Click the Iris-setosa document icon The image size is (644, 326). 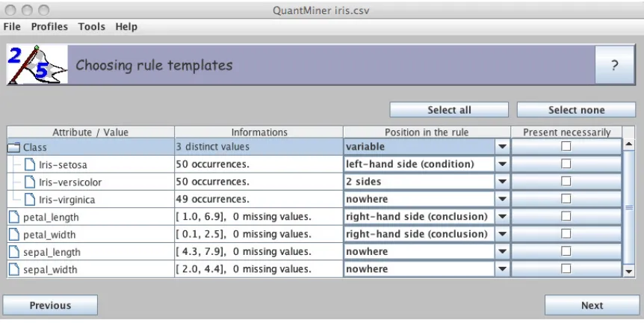30,164
